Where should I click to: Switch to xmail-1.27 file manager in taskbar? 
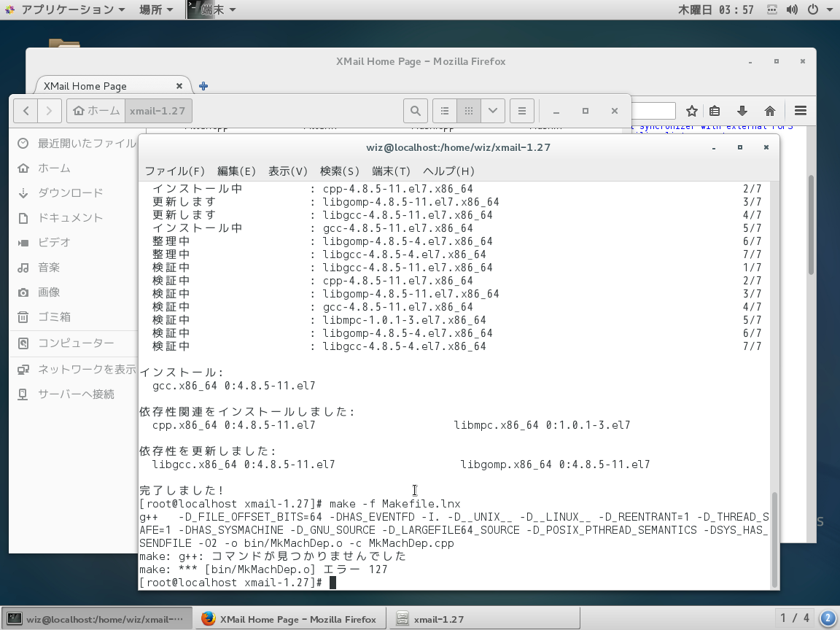[x=484, y=619]
